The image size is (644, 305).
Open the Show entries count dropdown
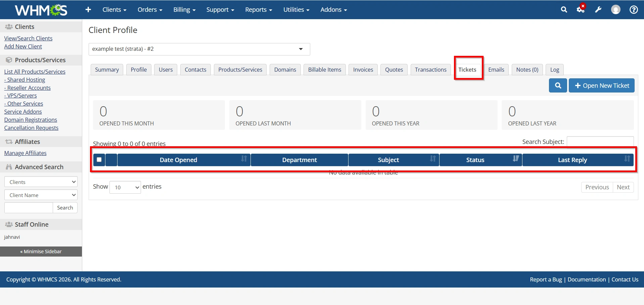(x=125, y=187)
